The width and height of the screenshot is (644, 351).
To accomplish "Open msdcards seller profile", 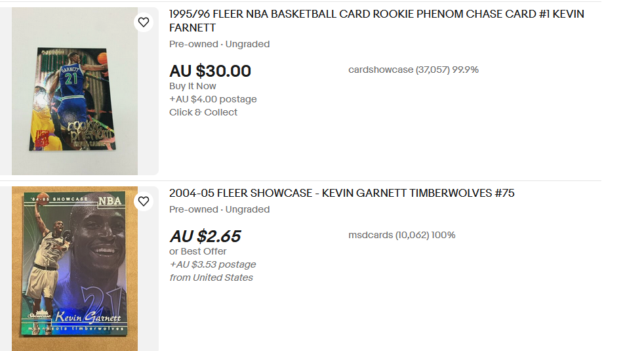I will pyautogui.click(x=401, y=235).
